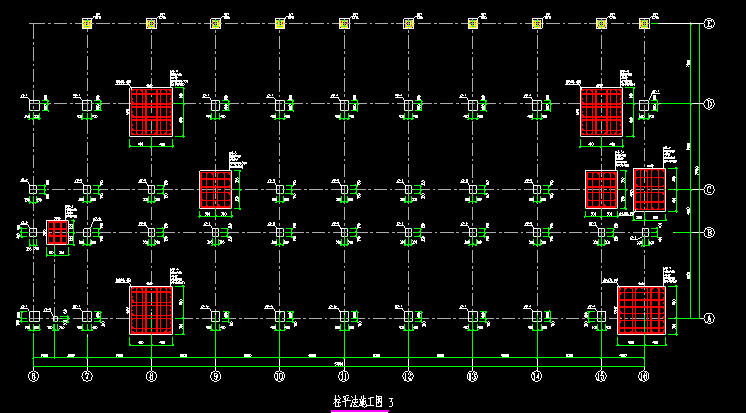Viewport: 746px width, 413px height.
Task: Select row axis bubble C on right
Action: coord(709,189)
